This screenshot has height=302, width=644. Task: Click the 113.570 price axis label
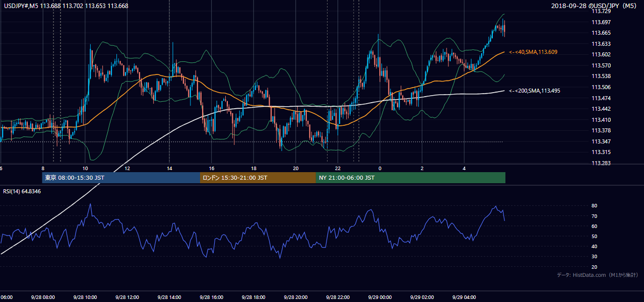602,65
